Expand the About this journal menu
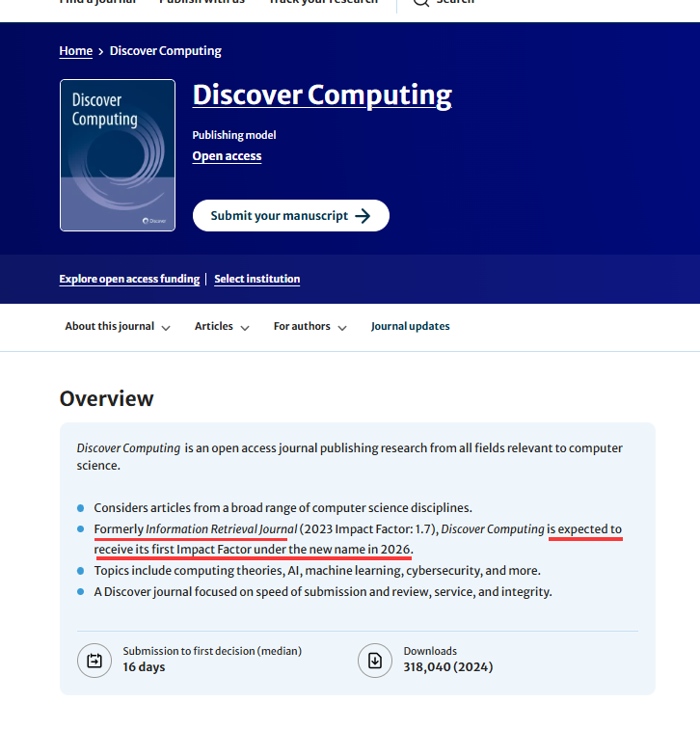Screen dimensions: 700x730 (x=118, y=326)
